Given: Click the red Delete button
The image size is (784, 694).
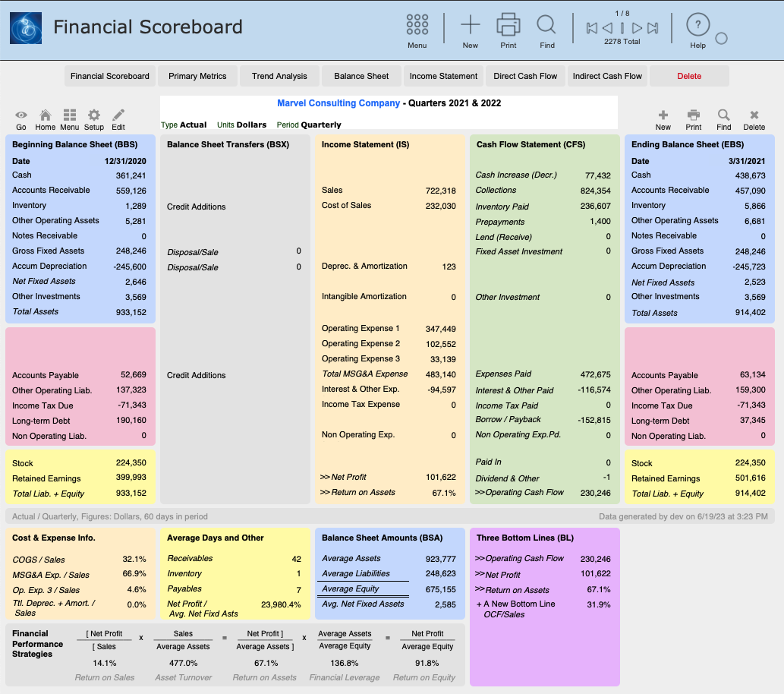Looking at the screenshot, I should tap(689, 76).
